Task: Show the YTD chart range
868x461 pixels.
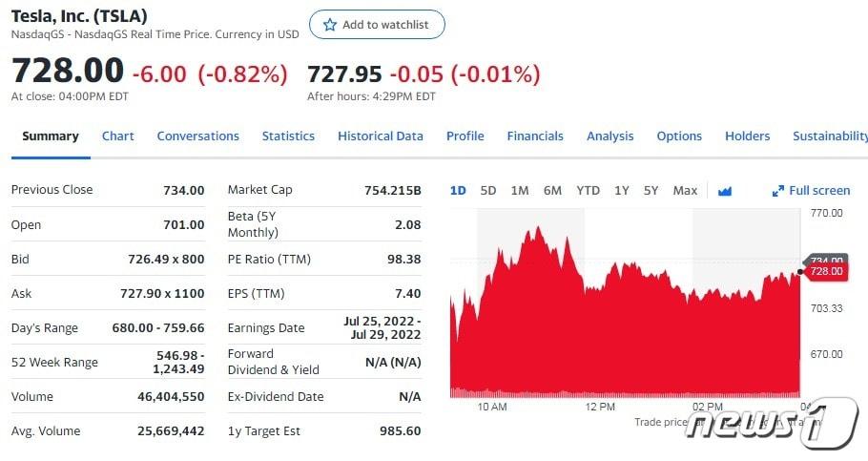Action: pyautogui.click(x=588, y=191)
